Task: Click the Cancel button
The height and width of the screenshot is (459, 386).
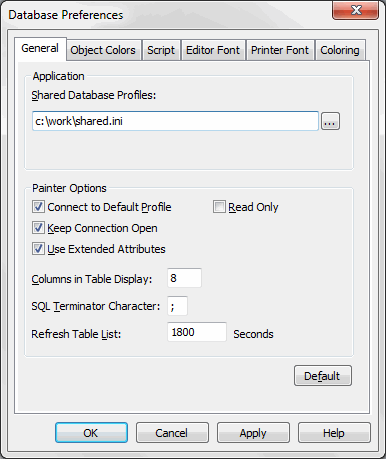Action: tap(172, 433)
